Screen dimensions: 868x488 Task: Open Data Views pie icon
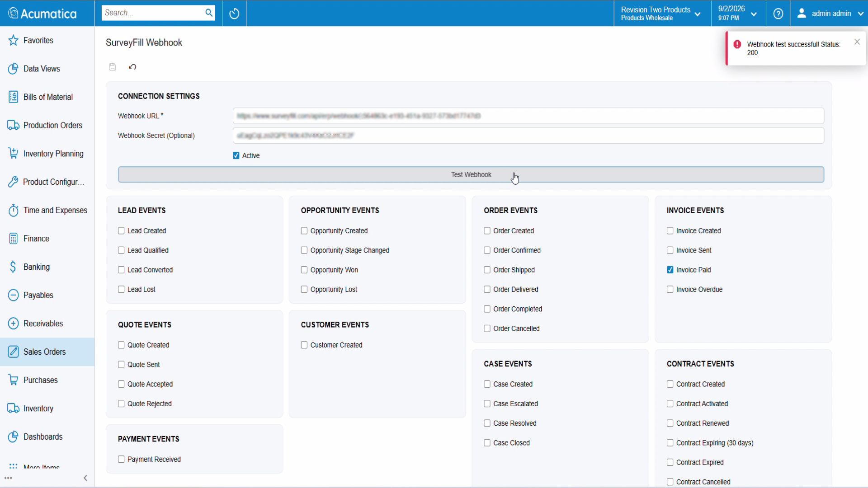coord(14,69)
